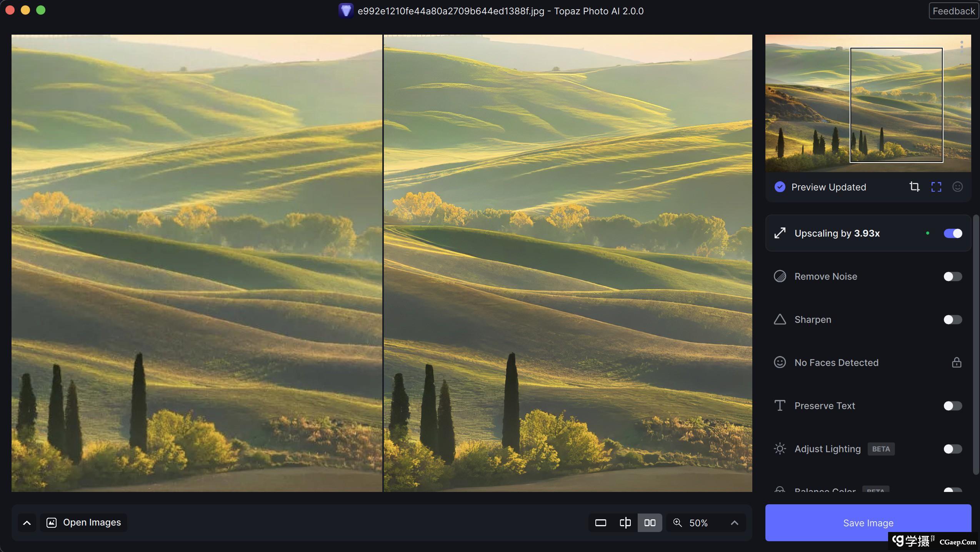Click the lock icon beside No Faces Detected
980x552 pixels.
coord(957,363)
